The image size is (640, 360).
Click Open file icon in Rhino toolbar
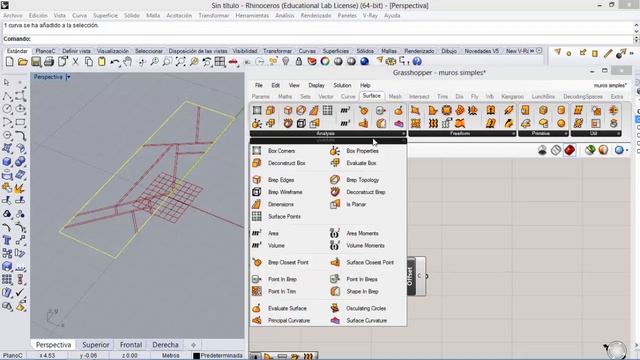(22, 61)
